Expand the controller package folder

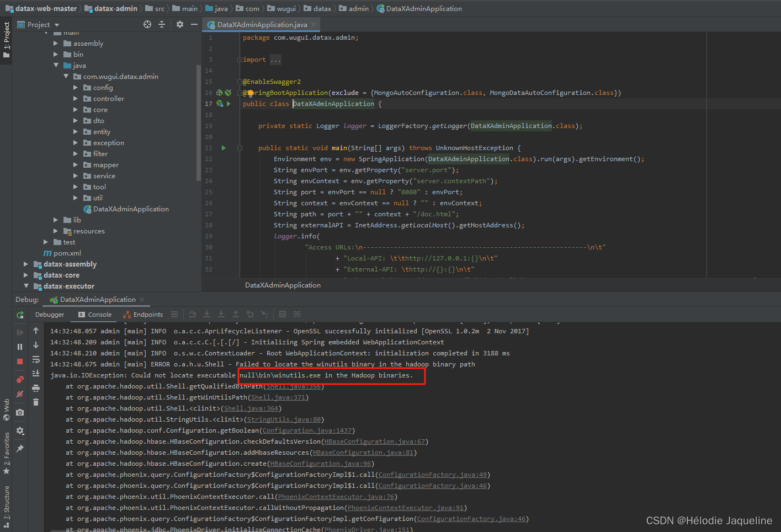click(x=76, y=99)
